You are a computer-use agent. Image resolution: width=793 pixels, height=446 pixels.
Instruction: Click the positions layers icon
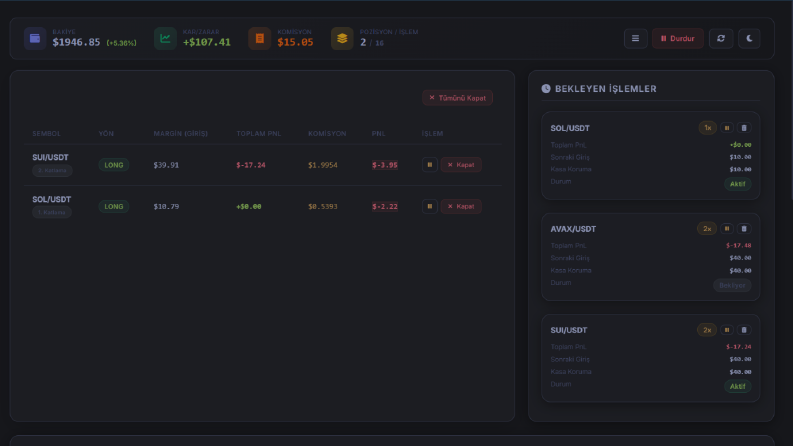click(342, 38)
